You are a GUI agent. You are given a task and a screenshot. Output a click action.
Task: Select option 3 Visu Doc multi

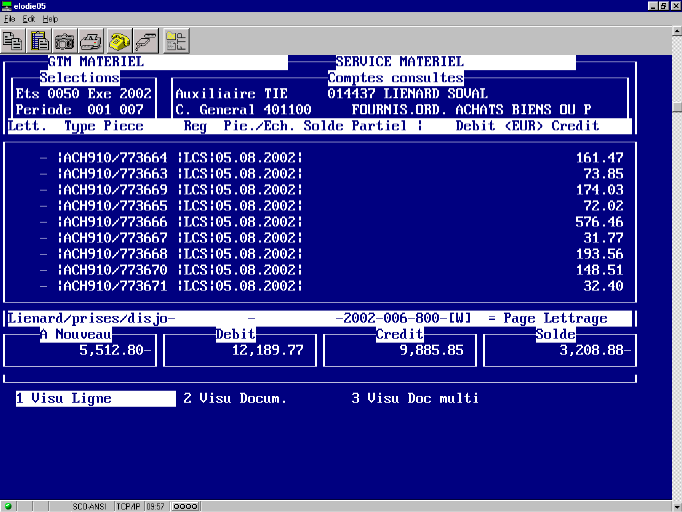point(415,398)
